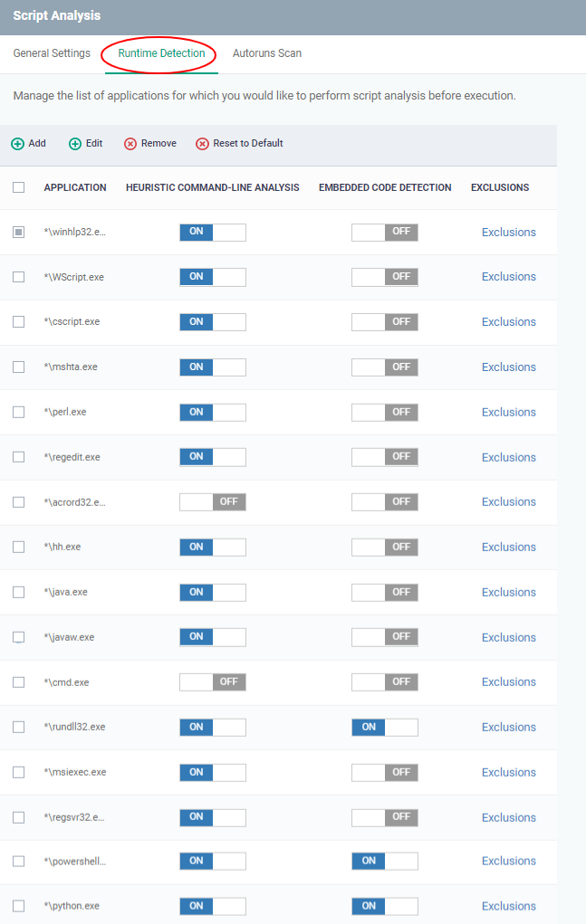Screen dimensions: 586x924
Task: Click the Remove red X icon
Action: tap(130, 144)
